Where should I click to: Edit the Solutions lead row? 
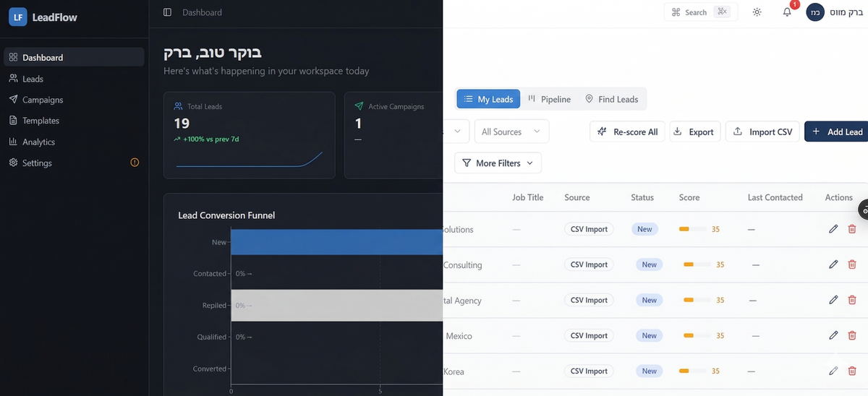click(833, 229)
